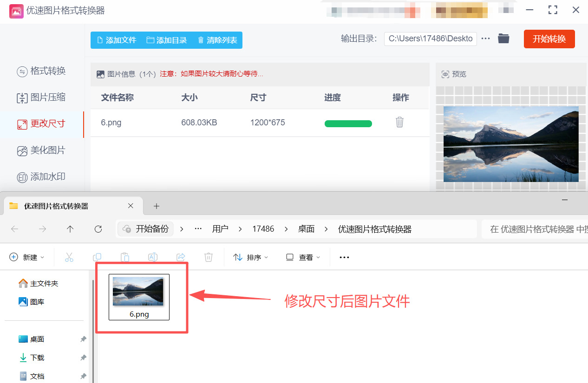This screenshot has height=383, width=588.
Task: Toggle fullscreen icon in converter title bar
Action: [553, 10]
